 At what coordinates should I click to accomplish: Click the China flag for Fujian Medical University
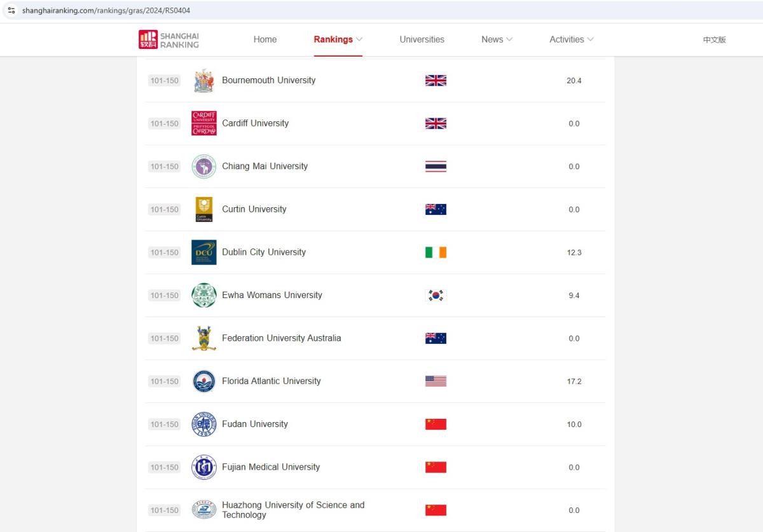tap(436, 467)
